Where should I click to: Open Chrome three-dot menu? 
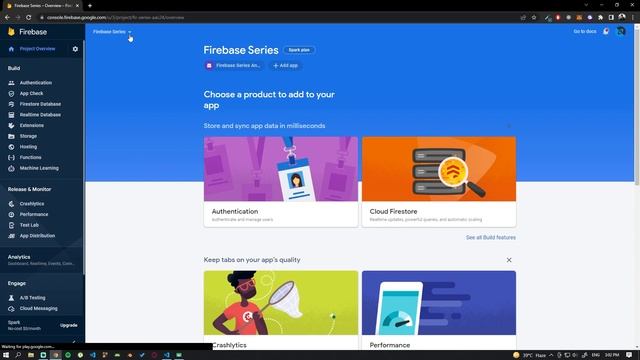[633, 18]
